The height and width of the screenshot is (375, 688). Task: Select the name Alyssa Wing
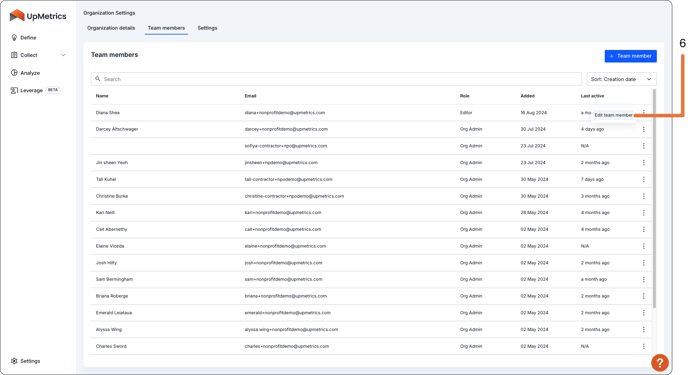point(109,329)
